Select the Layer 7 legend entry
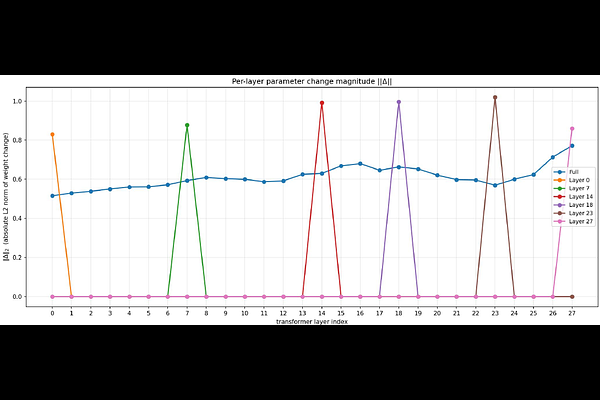600x400 pixels. 572,188
